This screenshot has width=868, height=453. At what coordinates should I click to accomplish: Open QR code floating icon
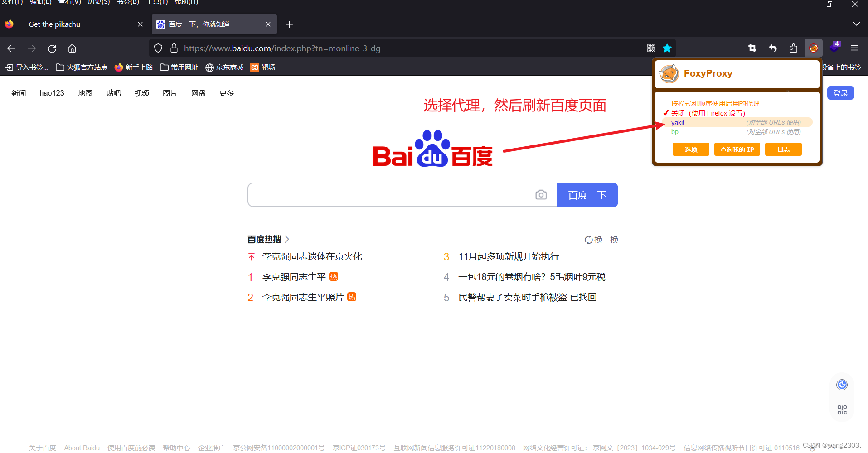842,410
